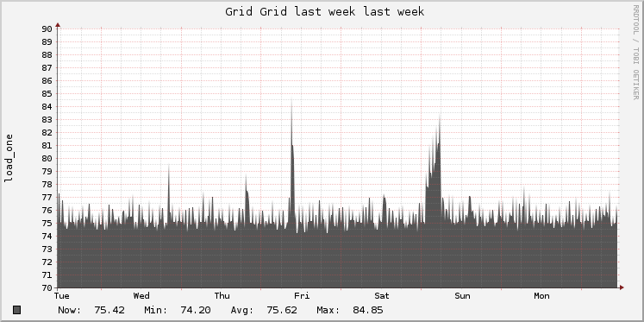The image size is (644, 322).
Task: Click the Wed x-axis label
Action: click(x=141, y=296)
